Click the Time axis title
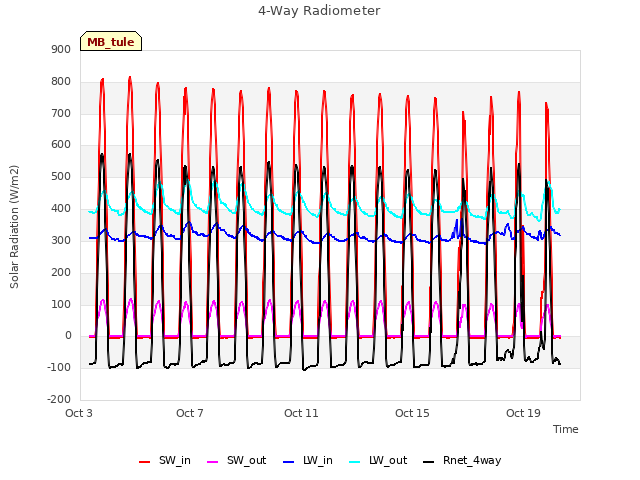 (x=566, y=429)
